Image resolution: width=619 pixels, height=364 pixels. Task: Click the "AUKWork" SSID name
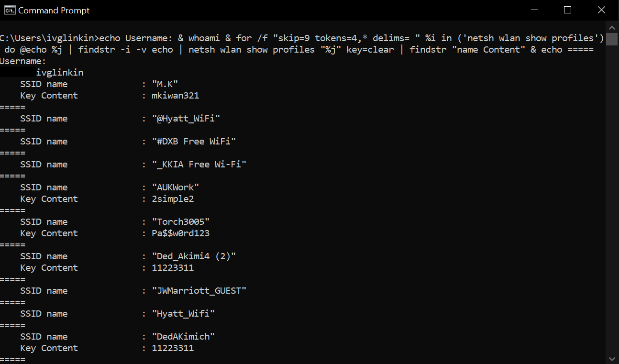175,188
